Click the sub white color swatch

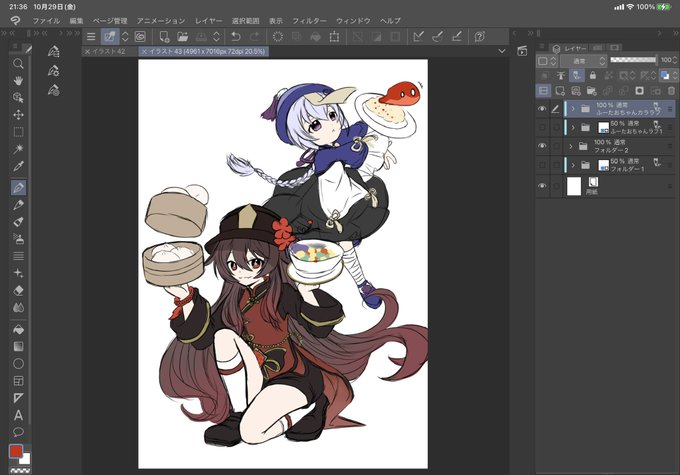pos(26,459)
